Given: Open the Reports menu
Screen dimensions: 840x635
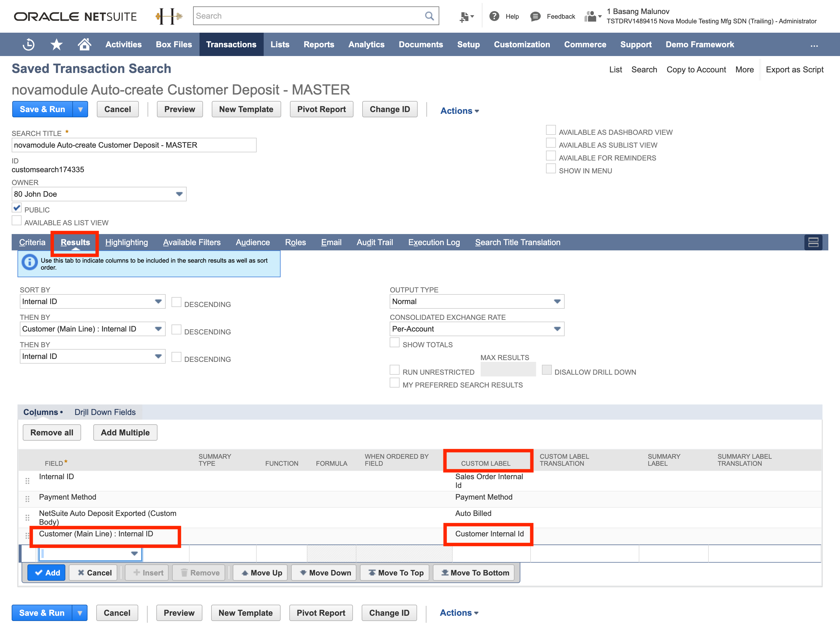Looking at the screenshot, I should pos(318,44).
